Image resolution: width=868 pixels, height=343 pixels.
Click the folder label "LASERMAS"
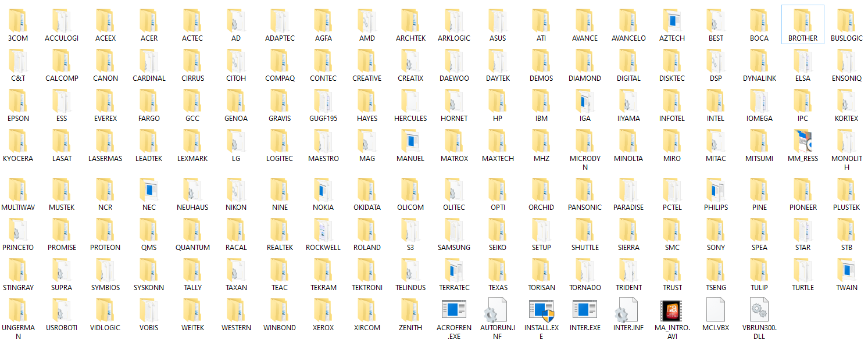pos(105,159)
